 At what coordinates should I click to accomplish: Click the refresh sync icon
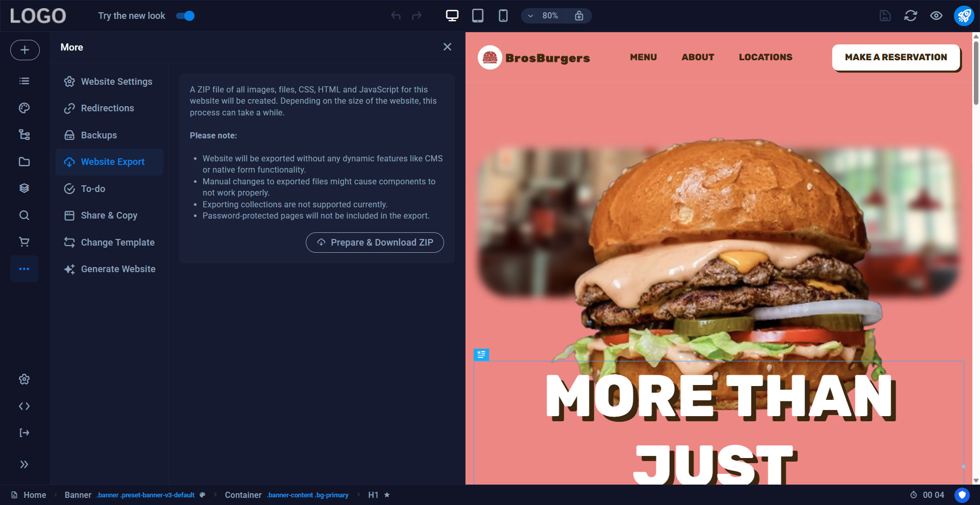(911, 16)
